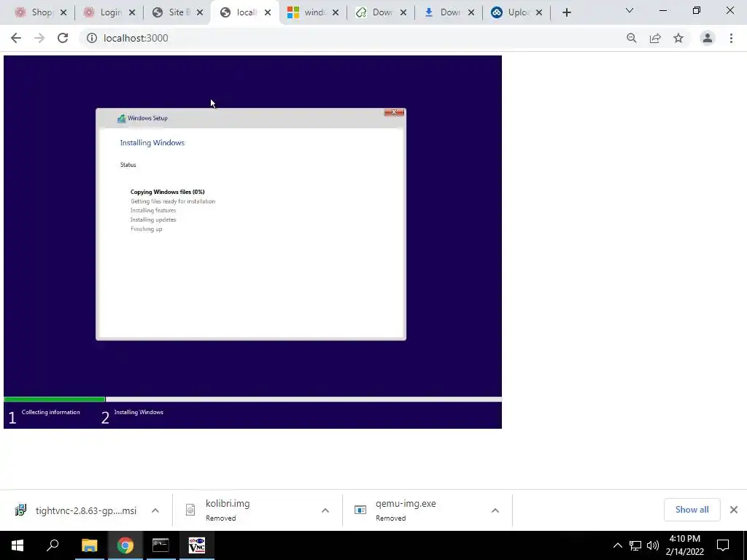This screenshot has height=560, width=747.
Task: Click Getting files ready for installation
Action: (x=173, y=201)
